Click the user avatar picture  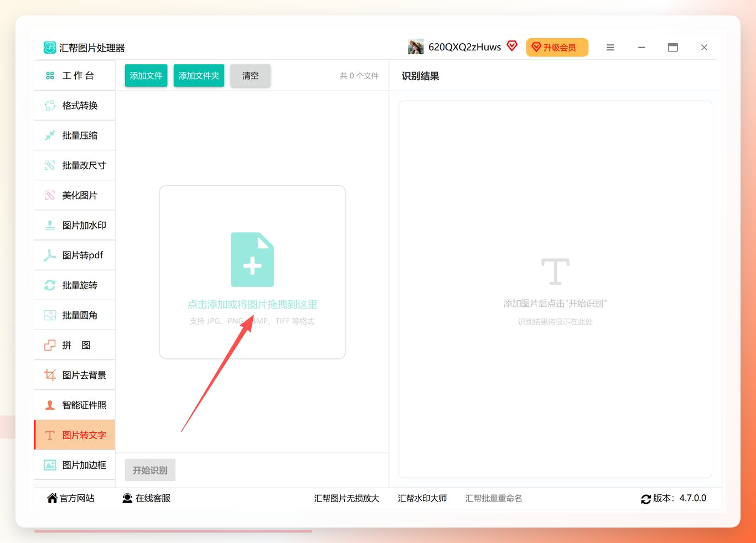click(x=416, y=47)
